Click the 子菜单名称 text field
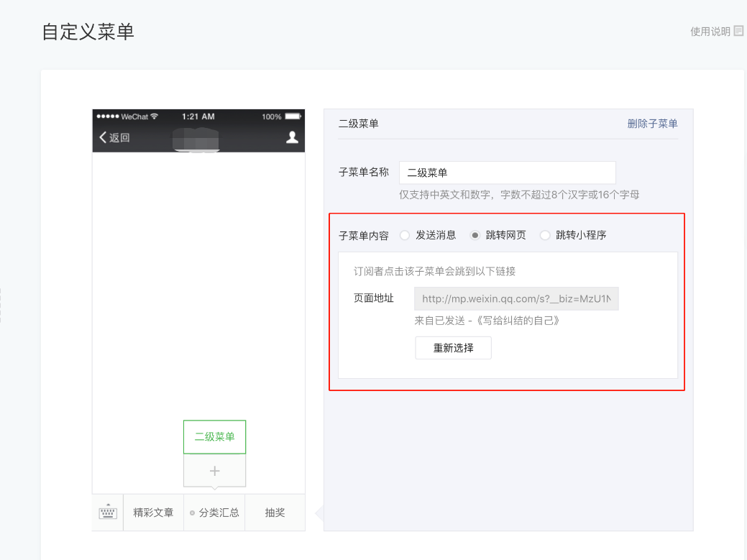Viewport: 747px width, 560px height. 507,173
